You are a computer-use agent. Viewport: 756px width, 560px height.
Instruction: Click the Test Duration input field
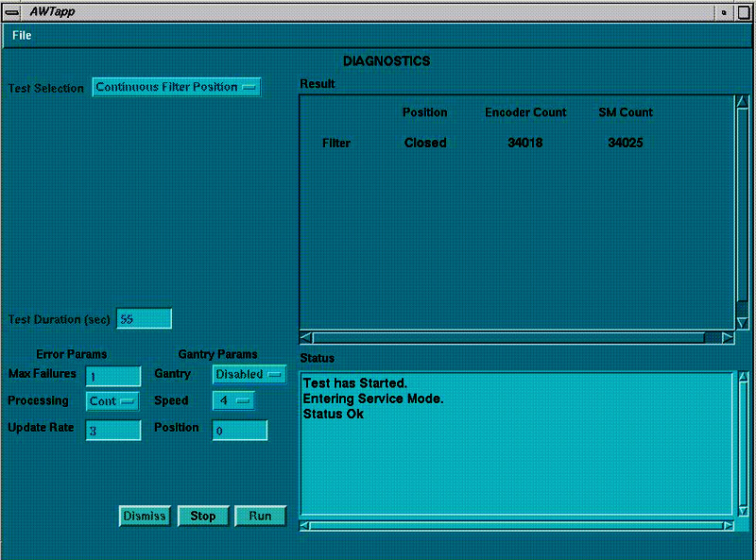tap(144, 319)
